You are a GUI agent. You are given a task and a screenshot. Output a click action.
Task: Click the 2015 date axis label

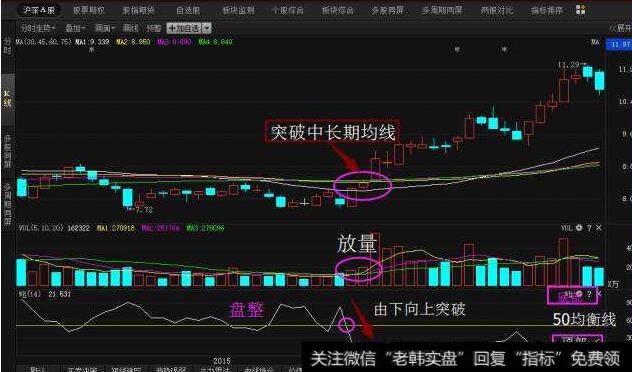pyautogui.click(x=222, y=361)
